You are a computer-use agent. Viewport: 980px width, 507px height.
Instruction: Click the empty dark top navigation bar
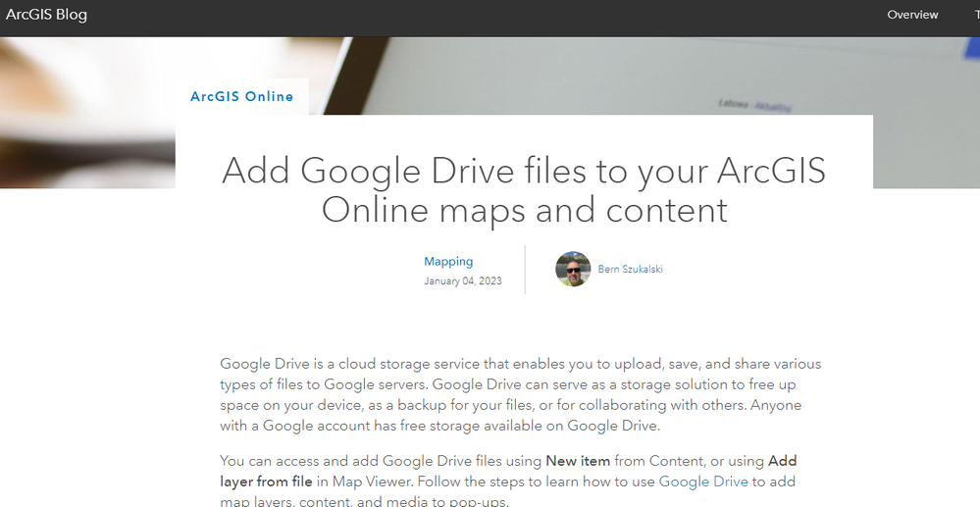pos(490,15)
